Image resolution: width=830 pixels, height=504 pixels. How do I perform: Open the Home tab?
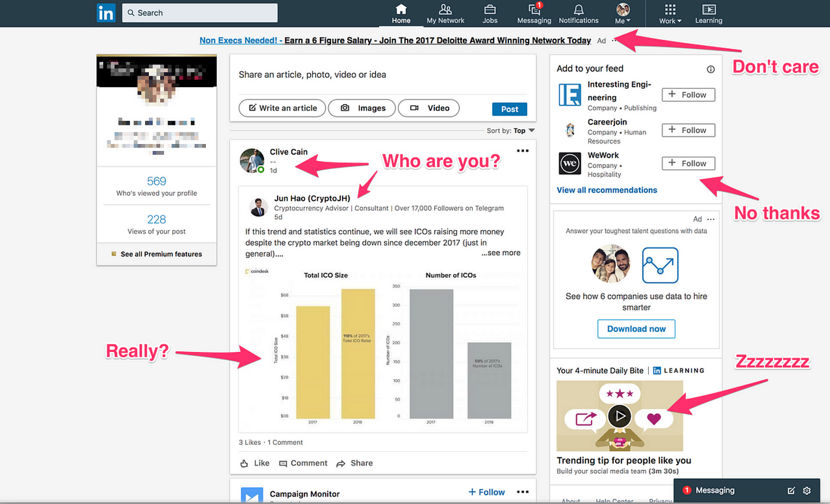[x=401, y=14]
